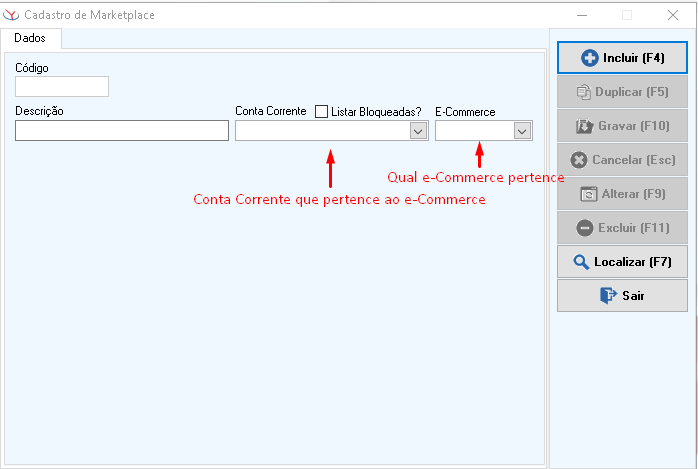Click the Duplicar (F5) button
Viewport: 698px width, 469px height.
click(622, 92)
